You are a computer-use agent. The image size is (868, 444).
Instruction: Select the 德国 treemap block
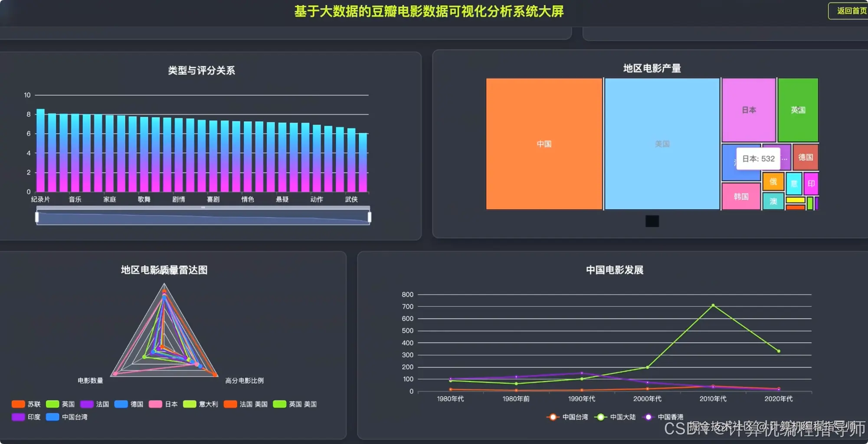[x=806, y=157]
